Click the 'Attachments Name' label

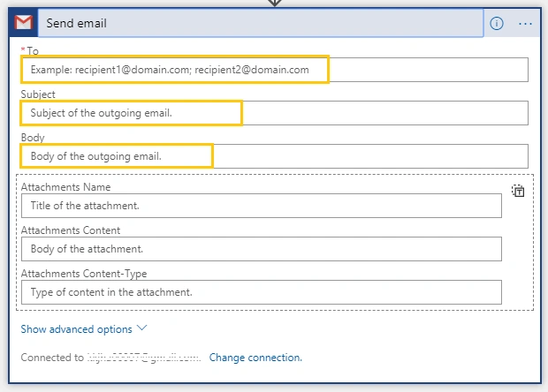click(65, 187)
